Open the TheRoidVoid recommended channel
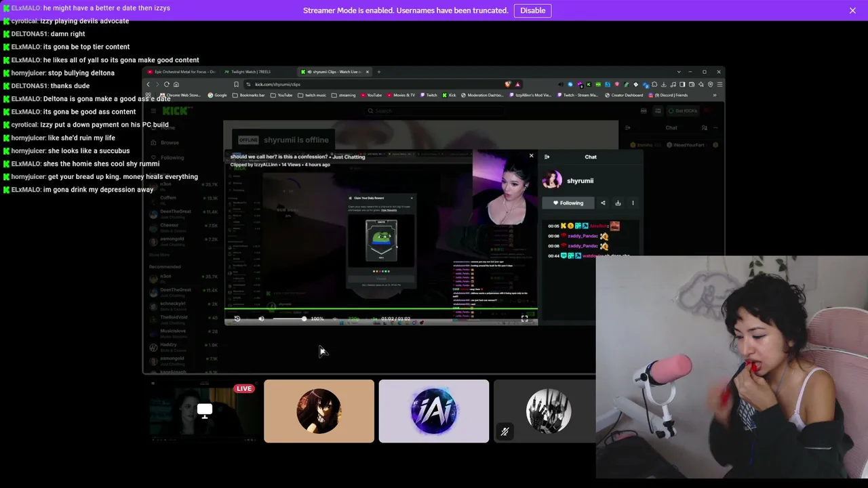868x488 pixels. 183,319
